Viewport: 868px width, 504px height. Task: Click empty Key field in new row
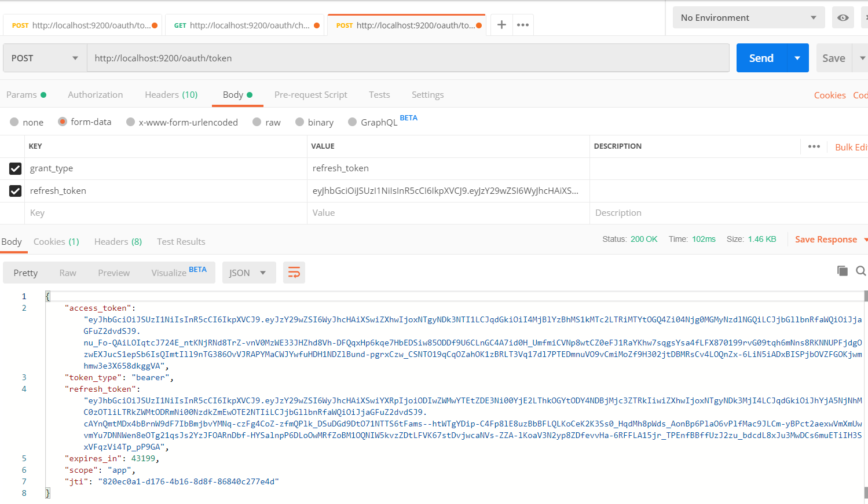point(167,213)
